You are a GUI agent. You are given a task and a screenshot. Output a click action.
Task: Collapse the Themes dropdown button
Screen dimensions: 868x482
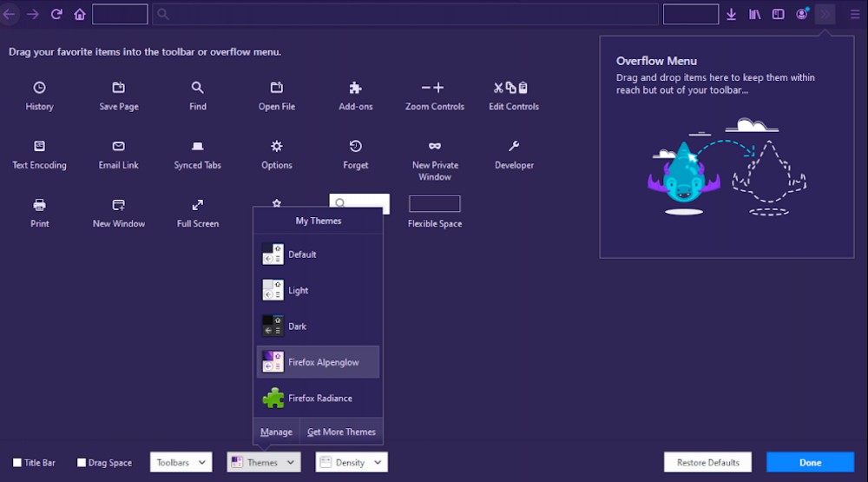click(x=264, y=462)
